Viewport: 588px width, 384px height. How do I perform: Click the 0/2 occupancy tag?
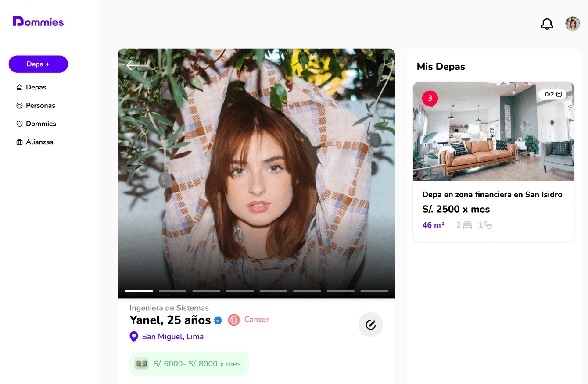click(553, 94)
